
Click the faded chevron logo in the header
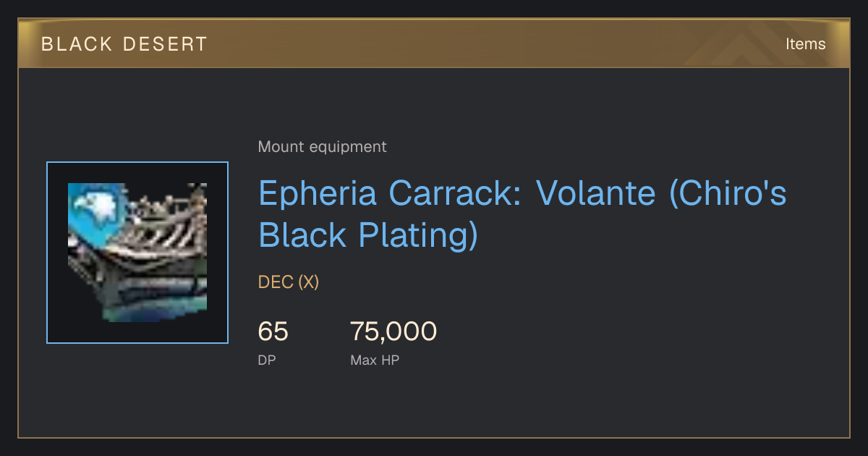click(x=752, y=43)
